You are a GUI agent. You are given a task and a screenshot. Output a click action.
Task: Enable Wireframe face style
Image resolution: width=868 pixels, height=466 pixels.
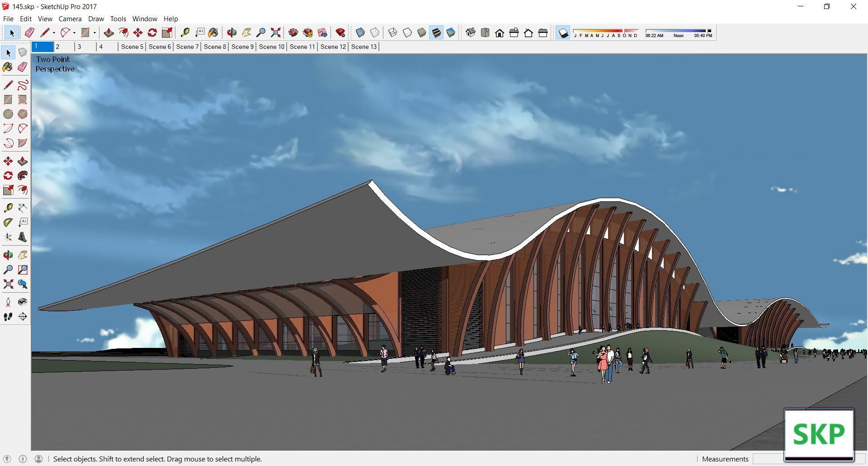pyautogui.click(x=393, y=33)
